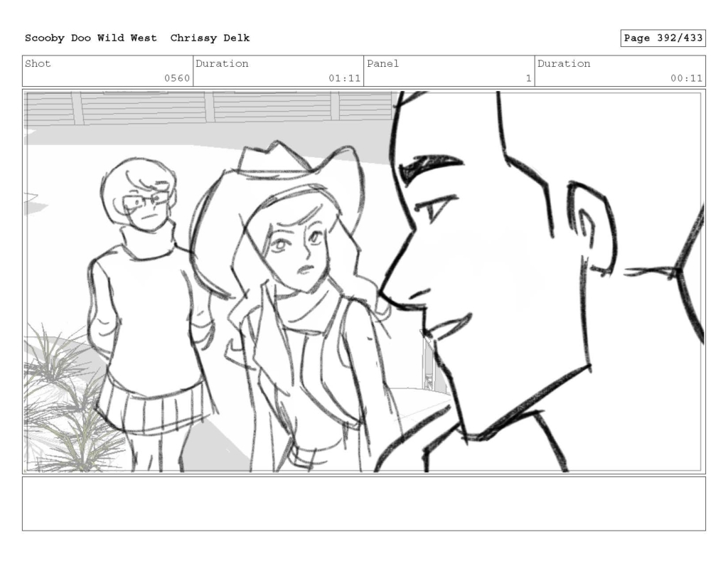Viewport: 728px width, 564px height.
Task: Click the shot duration value '01:11'
Action: point(345,78)
